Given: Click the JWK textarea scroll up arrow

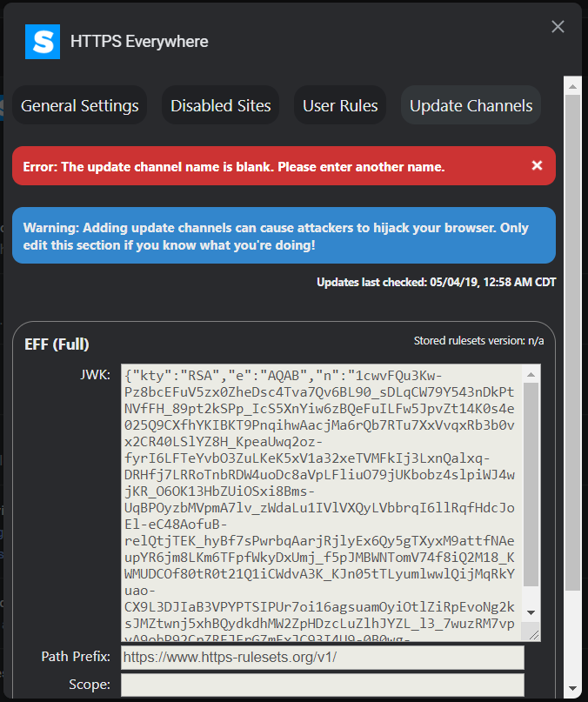Looking at the screenshot, I should pos(531,375).
